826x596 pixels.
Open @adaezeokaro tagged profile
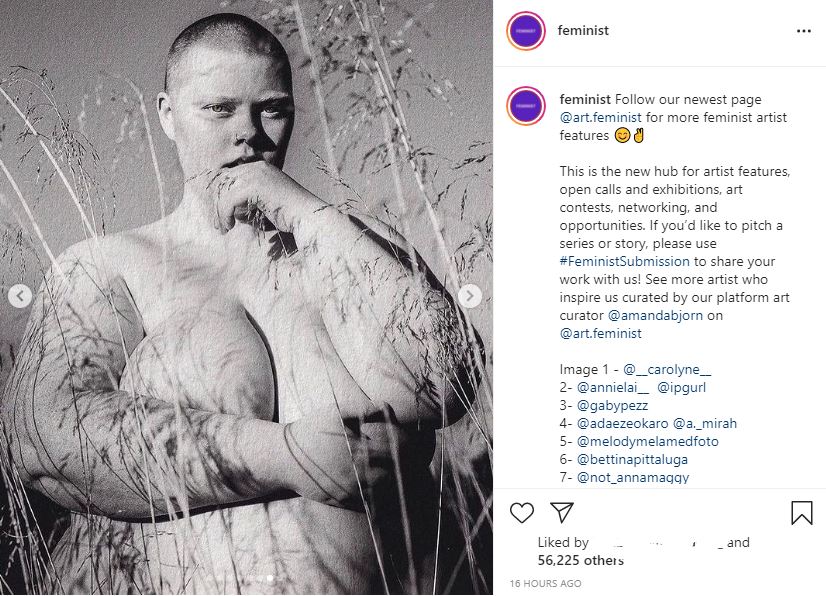(x=623, y=423)
